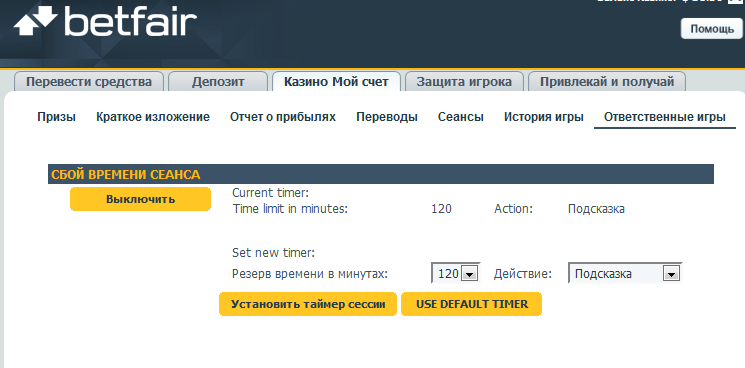Select the Казино Мой счет tab
Image resolution: width=745 pixels, height=368 pixels.
336,82
